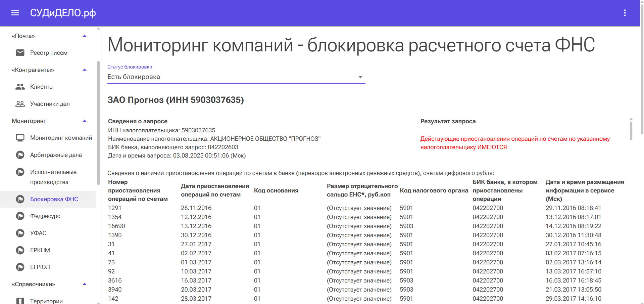Collapse the «Почта» section
This screenshot has width=644, height=304.
pos(85,36)
